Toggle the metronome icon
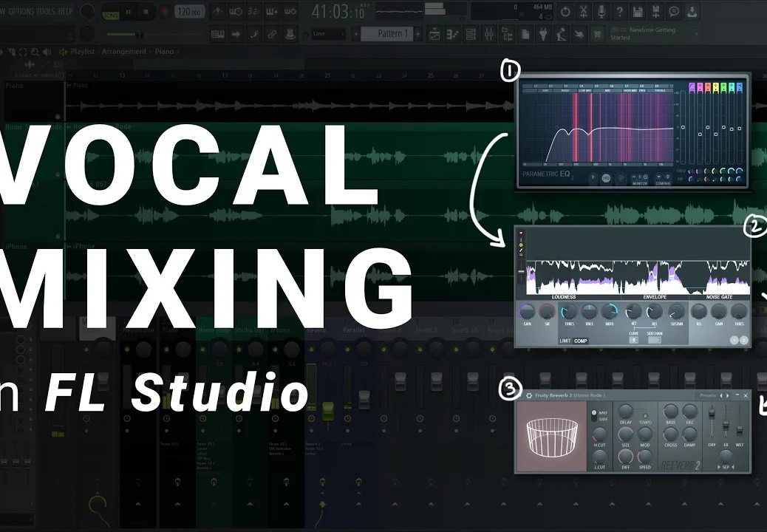The height and width of the screenshot is (532, 767). tap(218, 12)
